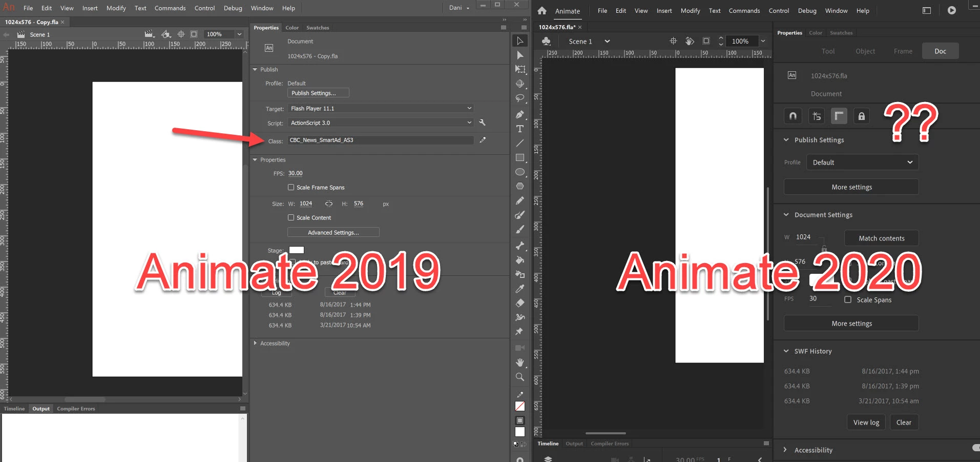Click the lock icon in Doc properties
The height and width of the screenshot is (462, 980).
[x=862, y=116]
